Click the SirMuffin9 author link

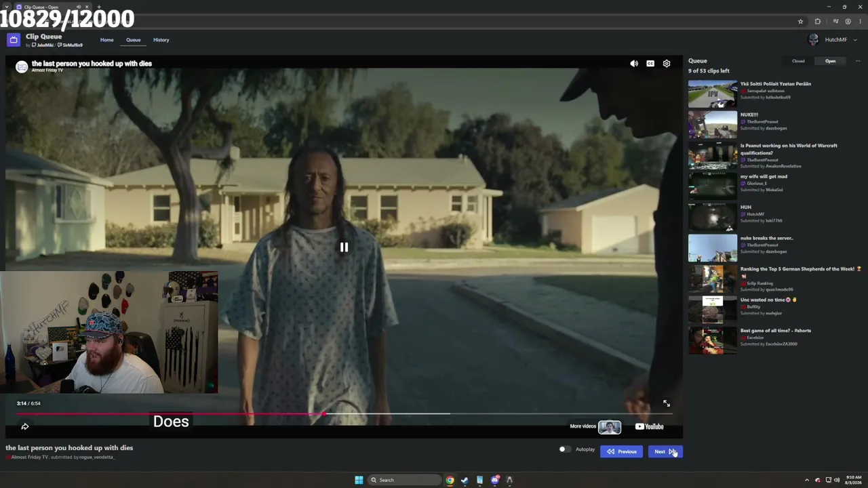(70, 45)
